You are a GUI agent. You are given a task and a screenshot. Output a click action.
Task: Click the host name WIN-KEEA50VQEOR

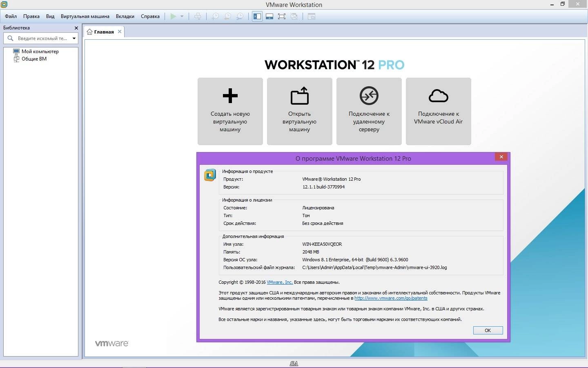pyautogui.click(x=322, y=244)
